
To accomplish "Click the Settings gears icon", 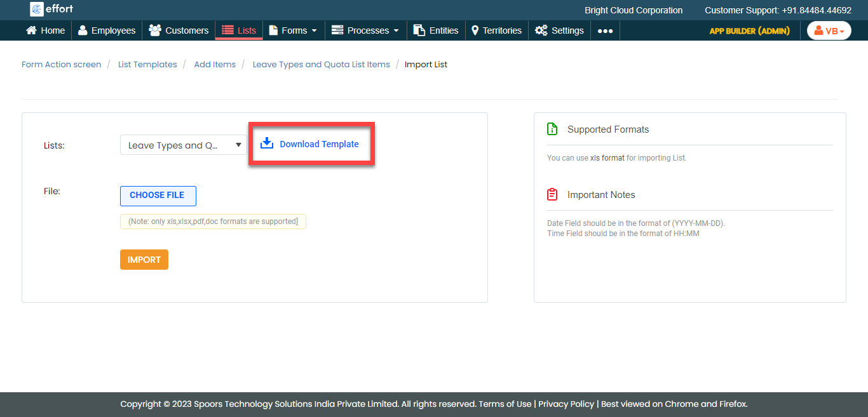I will (541, 30).
